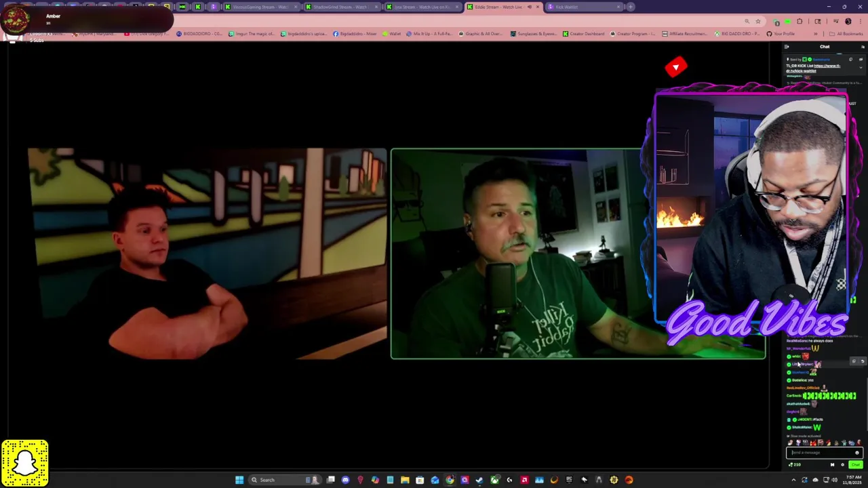Open the Task View taskbar icon
The height and width of the screenshot is (488, 868).
click(x=331, y=480)
